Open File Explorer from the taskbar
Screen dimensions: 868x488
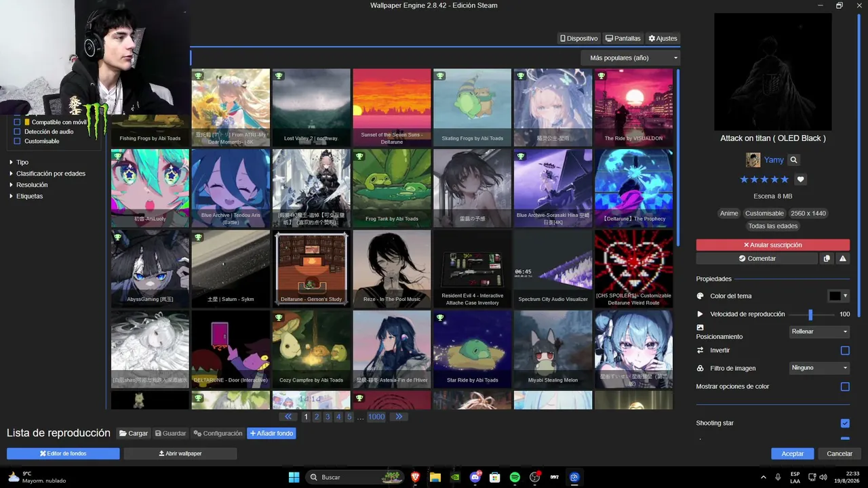click(x=435, y=477)
